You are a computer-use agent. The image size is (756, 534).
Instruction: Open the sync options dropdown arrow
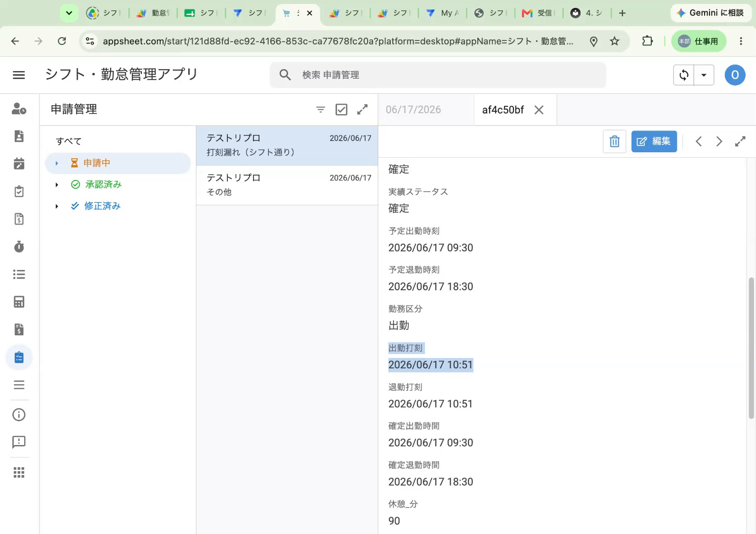tap(704, 75)
